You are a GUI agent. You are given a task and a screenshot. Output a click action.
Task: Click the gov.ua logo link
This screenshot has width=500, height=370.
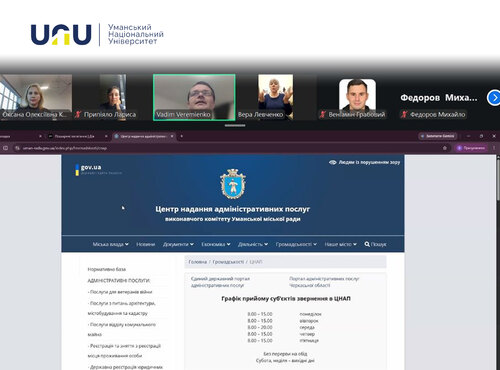pos(98,169)
